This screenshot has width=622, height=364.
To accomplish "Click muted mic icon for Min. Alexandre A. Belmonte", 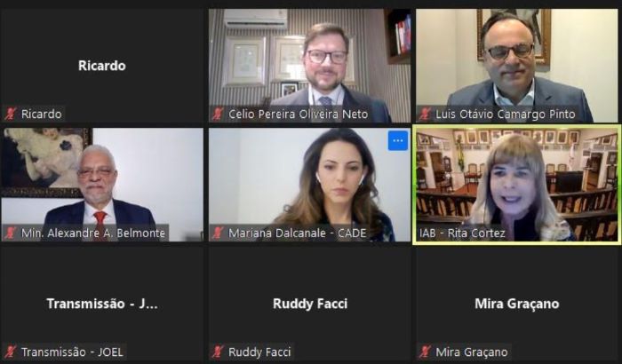I will [11, 233].
